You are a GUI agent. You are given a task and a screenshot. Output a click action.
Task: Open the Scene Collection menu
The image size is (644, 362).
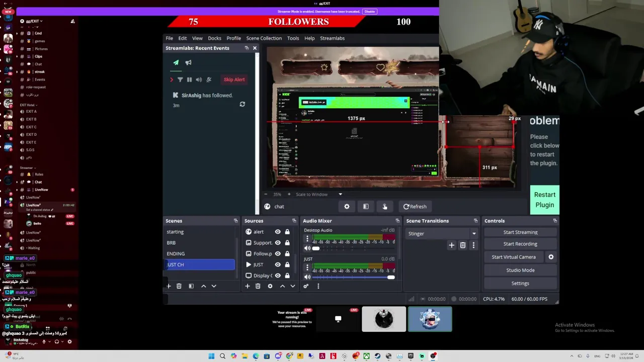tap(264, 38)
